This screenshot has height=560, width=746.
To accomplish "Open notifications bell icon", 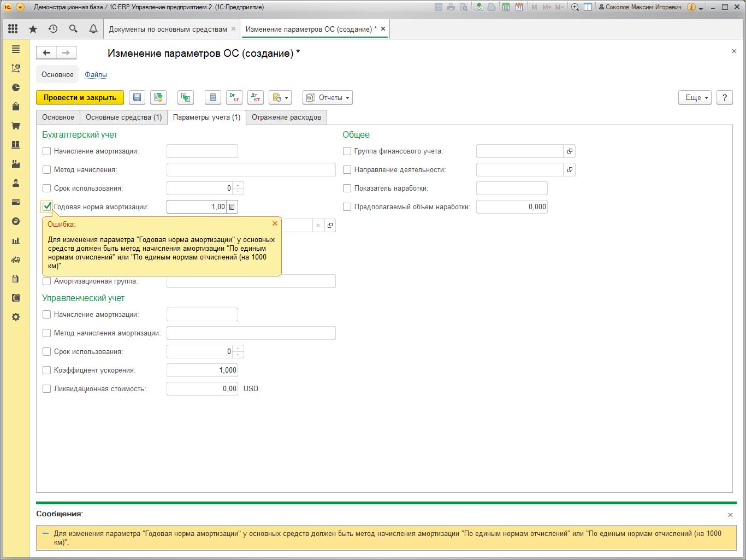I will point(93,29).
